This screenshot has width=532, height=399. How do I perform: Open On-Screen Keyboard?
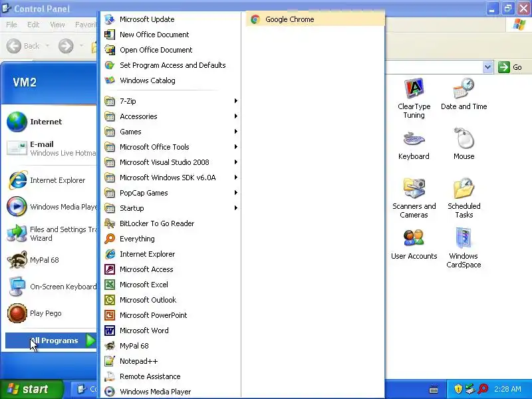(x=51, y=287)
